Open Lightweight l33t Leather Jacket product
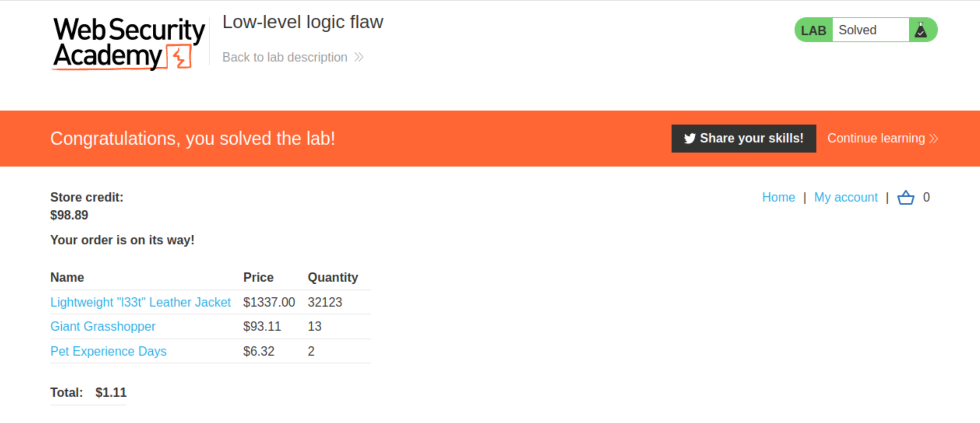 coord(140,302)
